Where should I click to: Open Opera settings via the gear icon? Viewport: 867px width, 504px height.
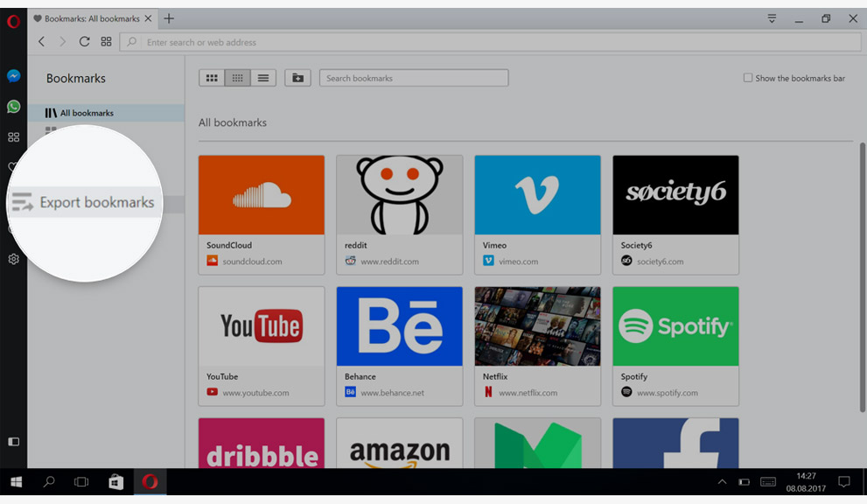coord(13,258)
